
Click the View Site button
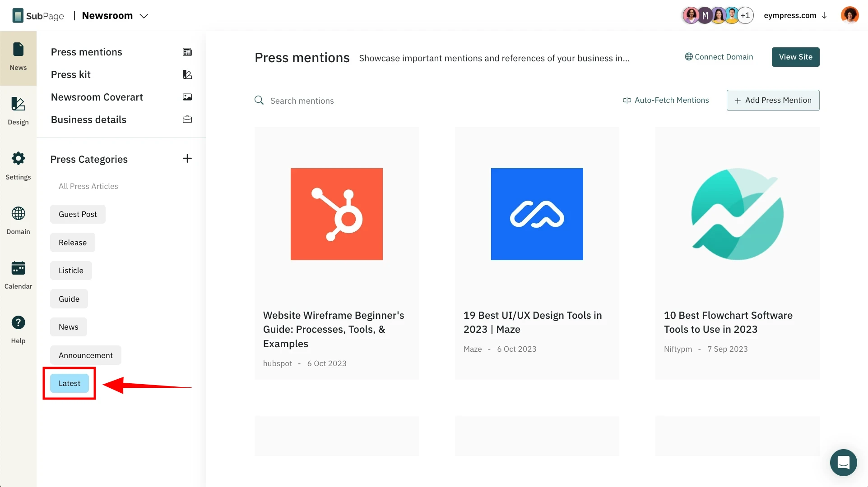coord(795,57)
